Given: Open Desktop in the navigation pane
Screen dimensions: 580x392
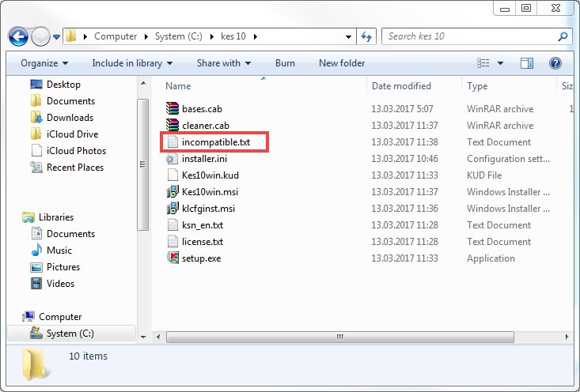Looking at the screenshot, I should coord(55,85).
